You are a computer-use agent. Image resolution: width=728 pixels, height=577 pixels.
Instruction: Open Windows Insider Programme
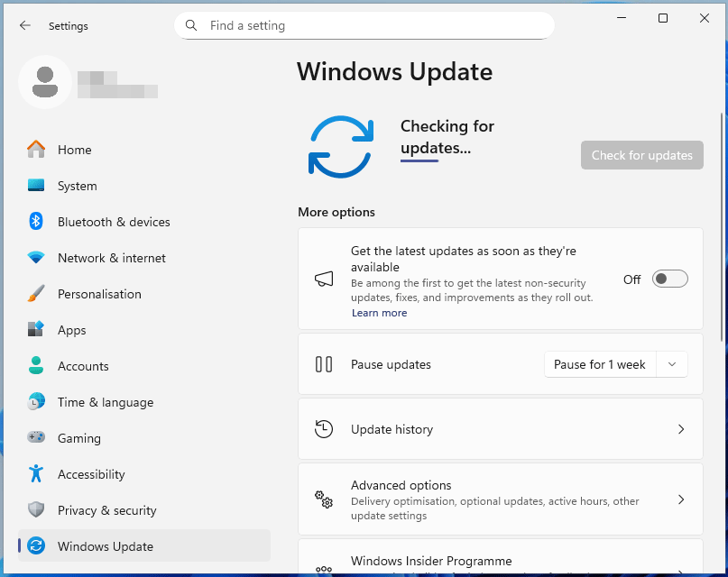coord(501,557)
